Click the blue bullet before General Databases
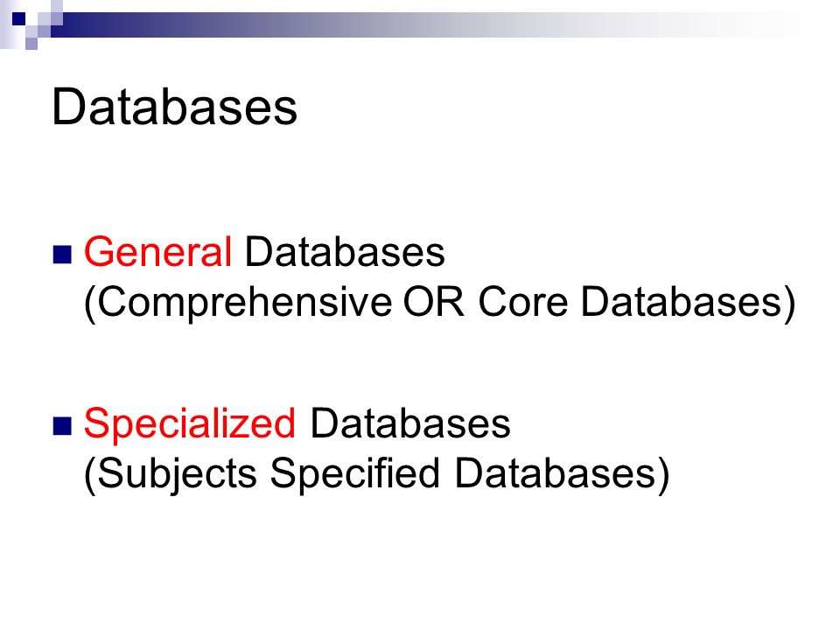The image size is (840, 630). click(62, 255)
